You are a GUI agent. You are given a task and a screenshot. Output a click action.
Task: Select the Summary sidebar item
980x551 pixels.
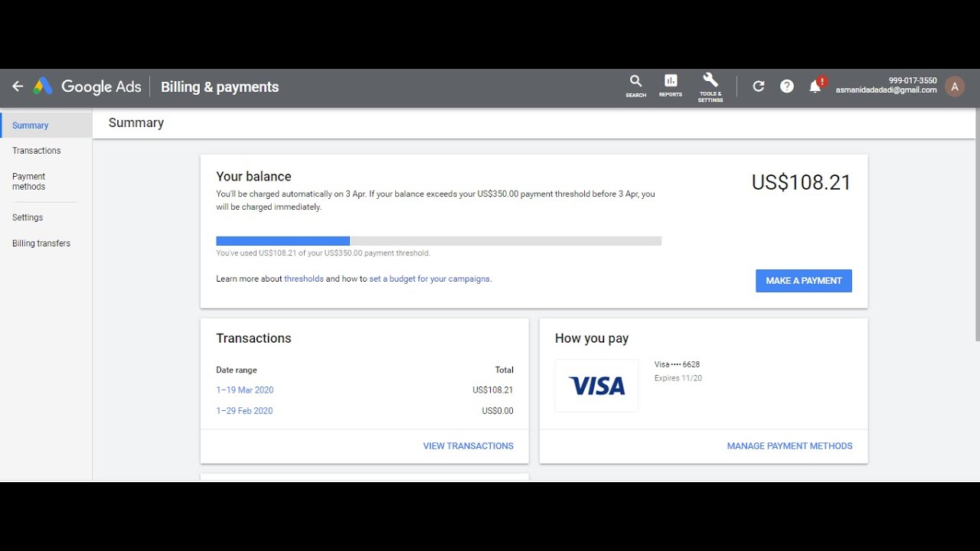click(x=46, y=126)
